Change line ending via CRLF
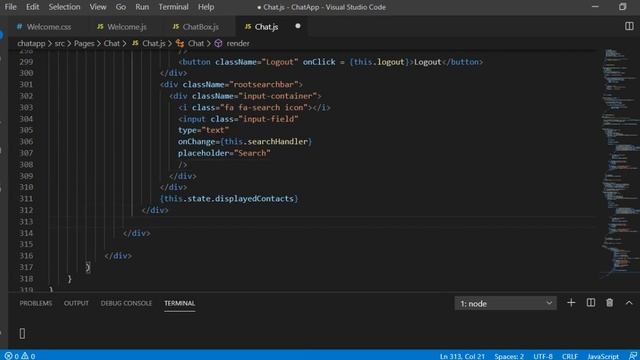Screen dimensions: 640x360 point(569,356)
